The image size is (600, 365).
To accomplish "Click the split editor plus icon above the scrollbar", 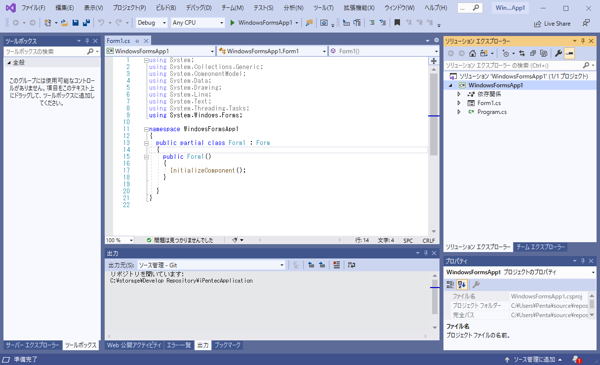I will click(x=434, y=61).
